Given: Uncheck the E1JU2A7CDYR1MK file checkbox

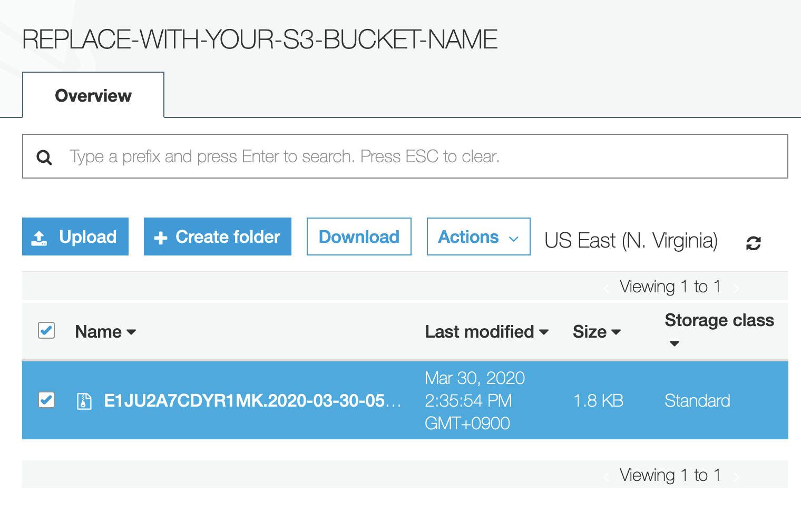Looking at the screenshot, I should (x=46, y=400).
